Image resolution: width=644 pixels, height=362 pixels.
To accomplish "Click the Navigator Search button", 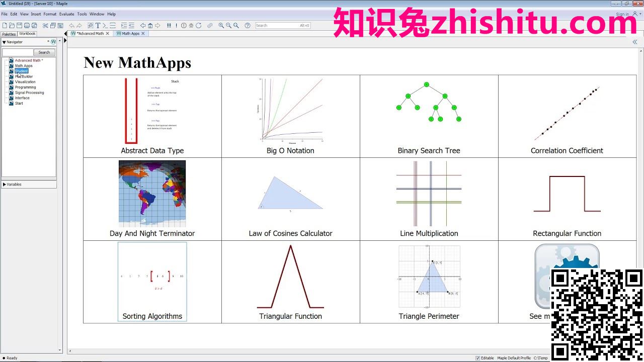I will (44, 52).
